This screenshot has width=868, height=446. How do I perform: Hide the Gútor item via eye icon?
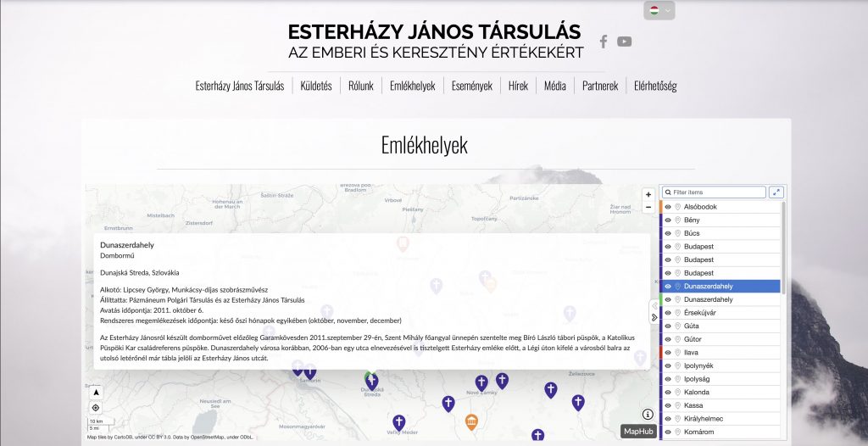(668, 339)
